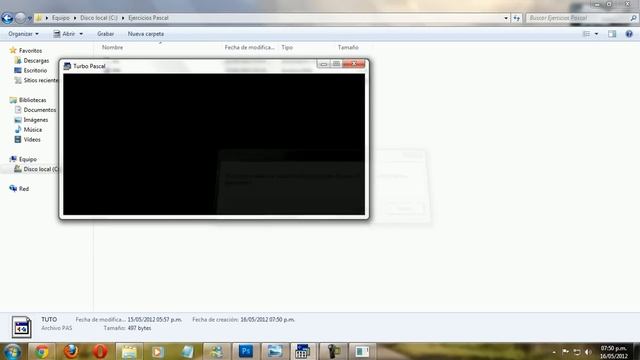The width and height of the screenshot is (640, 360).
Task: Open the Organizar menu
Action: (23, 34)
